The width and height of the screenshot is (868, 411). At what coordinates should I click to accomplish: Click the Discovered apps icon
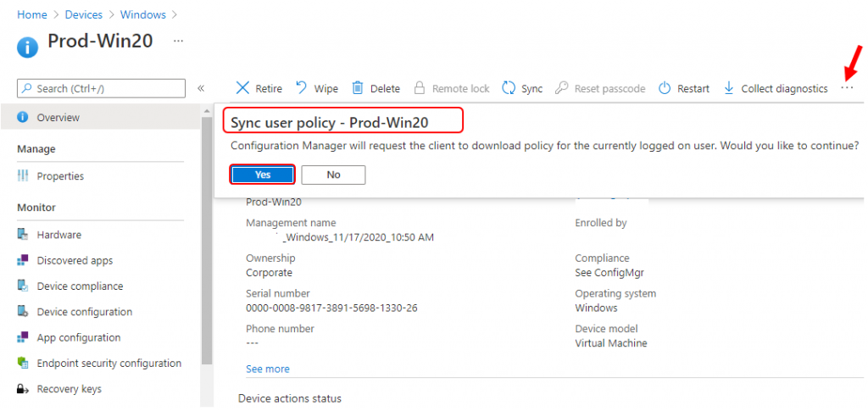(x=23, y=260)
